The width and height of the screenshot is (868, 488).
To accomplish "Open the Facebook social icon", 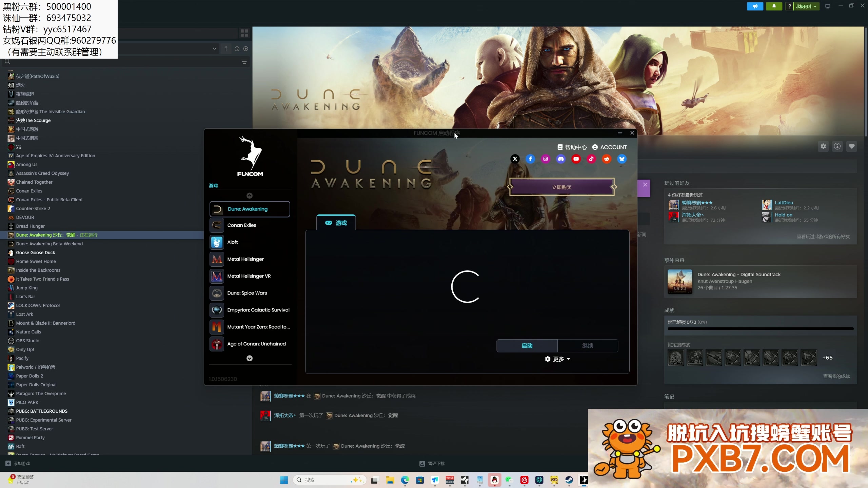I will coord(530,159).
